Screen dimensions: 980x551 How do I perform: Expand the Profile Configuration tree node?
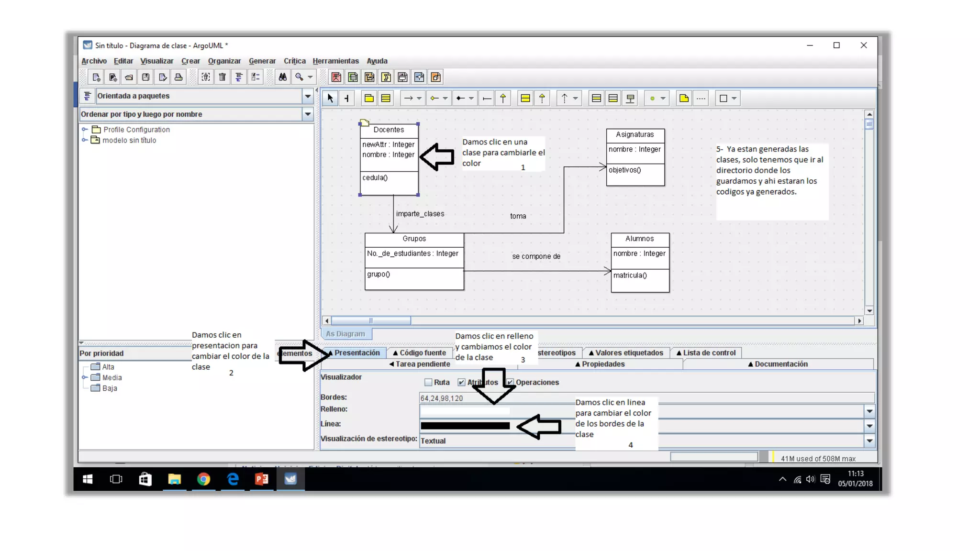(85, 130)
